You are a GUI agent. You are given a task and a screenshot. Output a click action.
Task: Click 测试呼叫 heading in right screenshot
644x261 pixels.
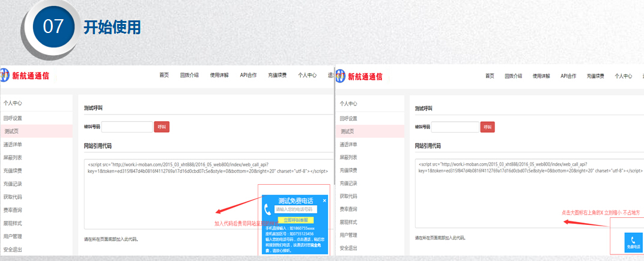[424, 109]
